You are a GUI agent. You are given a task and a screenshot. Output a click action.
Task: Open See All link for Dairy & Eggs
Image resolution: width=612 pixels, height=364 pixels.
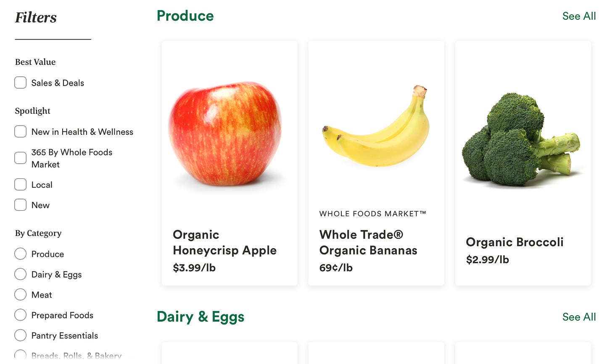point(579,317)
